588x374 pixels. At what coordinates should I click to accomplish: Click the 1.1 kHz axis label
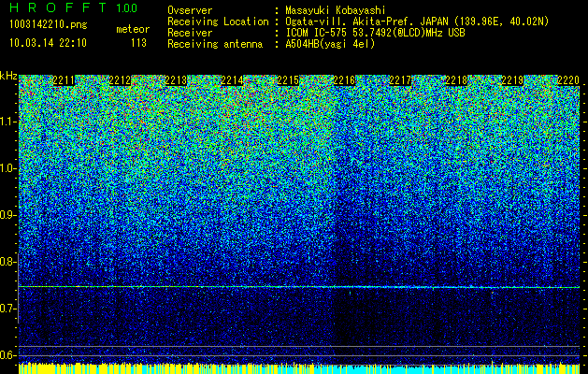tap(8, 122)
